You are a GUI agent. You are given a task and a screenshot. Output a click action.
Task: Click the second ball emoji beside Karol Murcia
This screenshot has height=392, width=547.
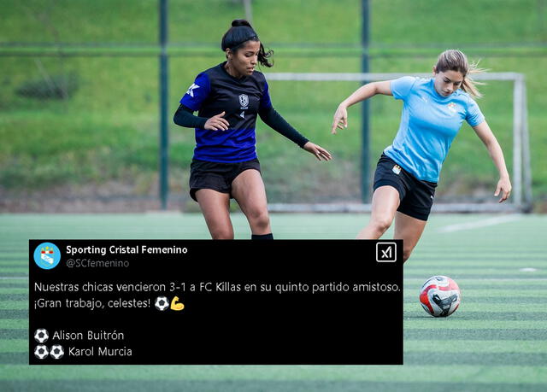(57, 352)
